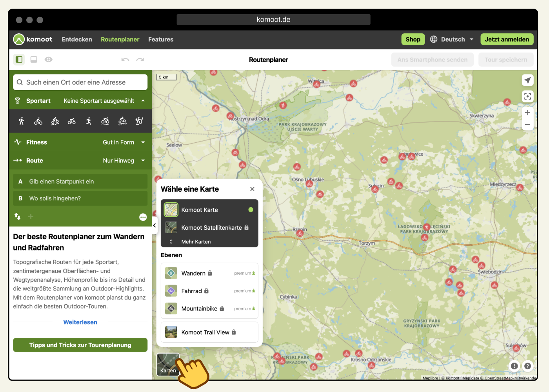Locate my position on the map

tap(527, 80)
